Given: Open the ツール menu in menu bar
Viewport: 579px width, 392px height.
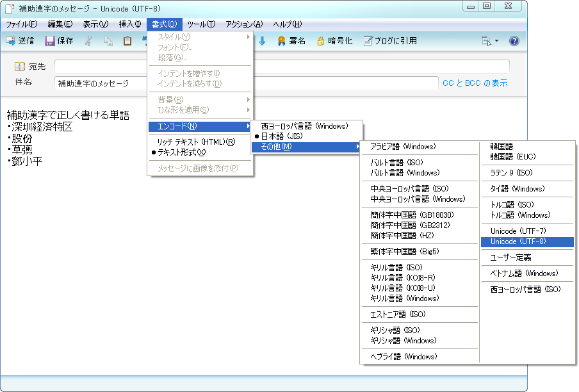Looking at the screenshot, I should tap(200, 24).
